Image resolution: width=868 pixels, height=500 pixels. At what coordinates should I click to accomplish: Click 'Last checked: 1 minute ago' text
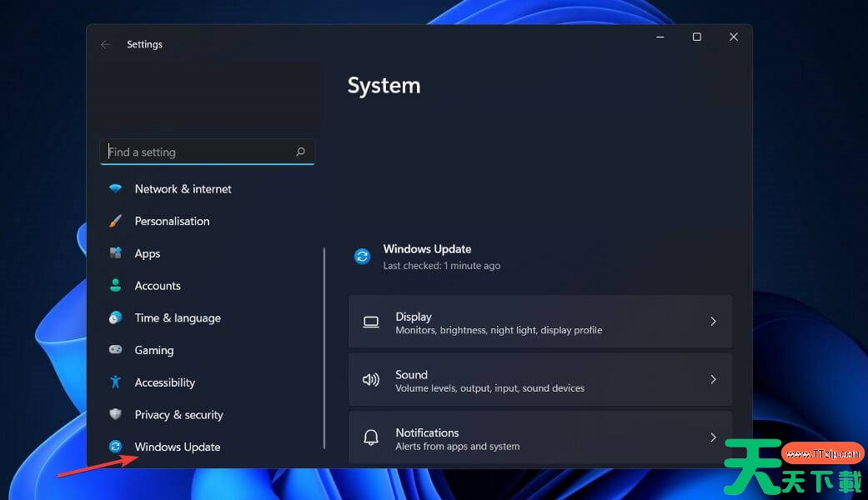(x=442, y=266)
